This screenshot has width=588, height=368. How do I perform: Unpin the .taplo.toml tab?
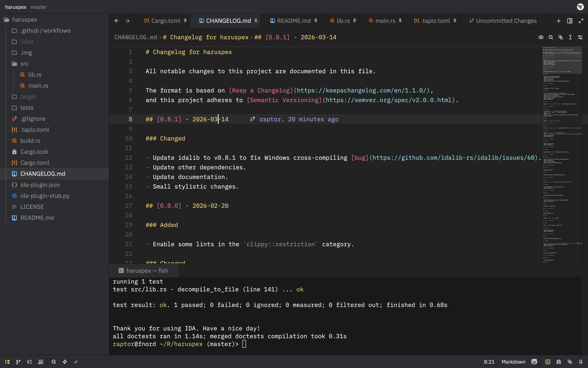click(x=455, y=21)
